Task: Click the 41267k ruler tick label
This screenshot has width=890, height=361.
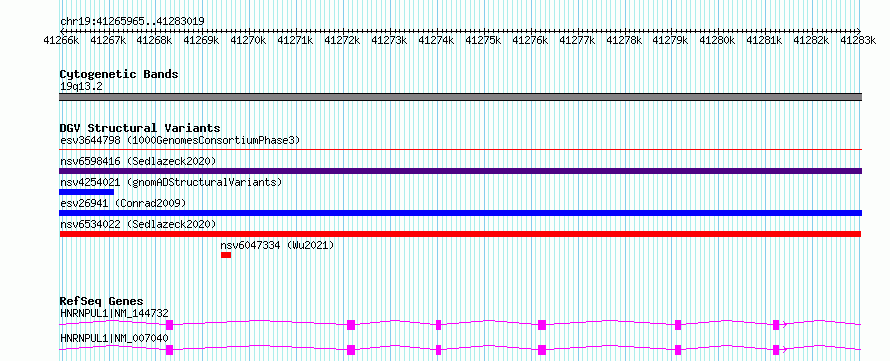Action: pos(108,40)
